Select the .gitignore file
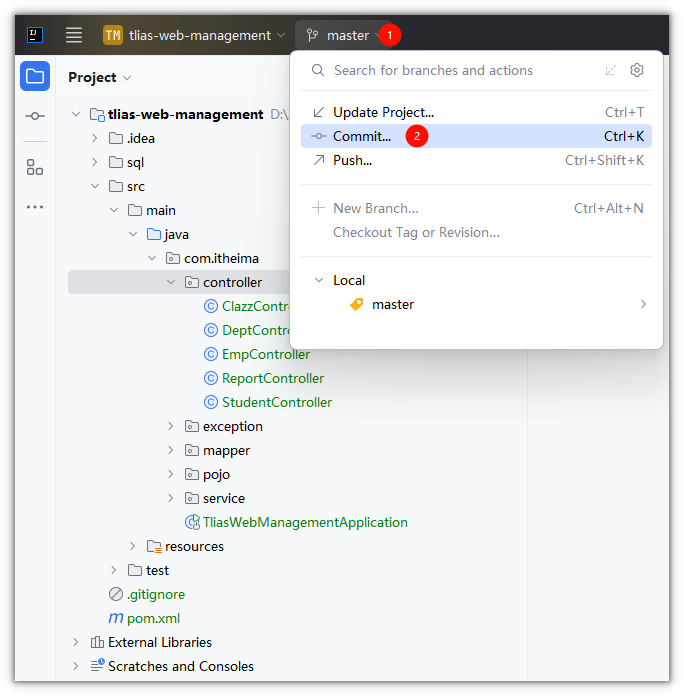The width and height of the screenshot is (684, 696). [x=156, y=594]
